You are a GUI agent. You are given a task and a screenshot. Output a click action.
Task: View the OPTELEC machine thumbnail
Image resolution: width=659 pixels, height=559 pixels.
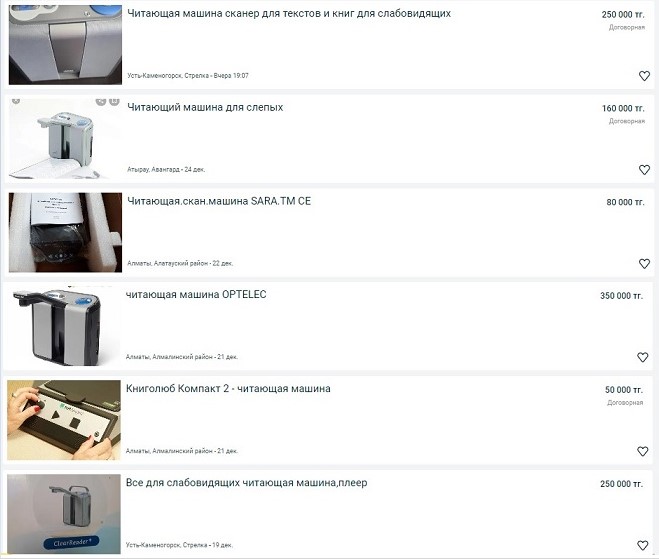coord(63,326)
